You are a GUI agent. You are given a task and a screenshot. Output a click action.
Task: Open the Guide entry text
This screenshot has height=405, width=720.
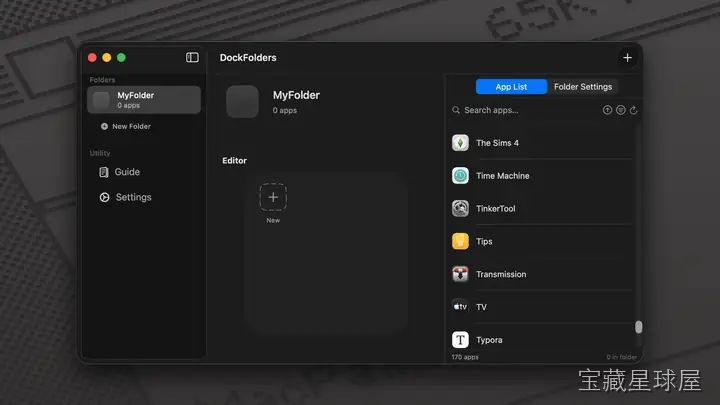pos(127,172)
